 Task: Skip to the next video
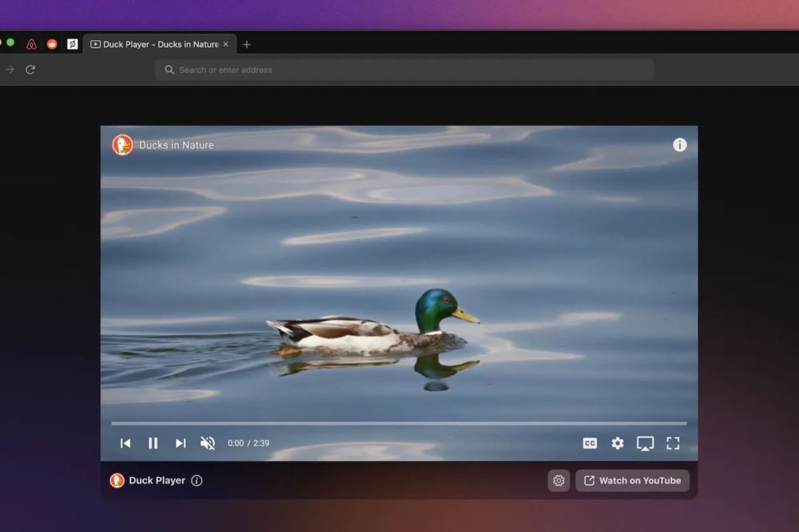click(181, 443)
